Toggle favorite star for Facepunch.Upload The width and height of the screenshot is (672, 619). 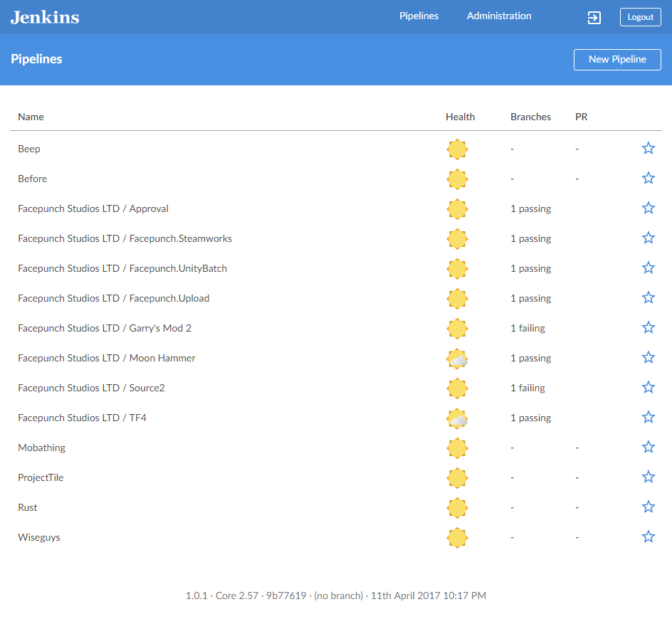(649, 297)
